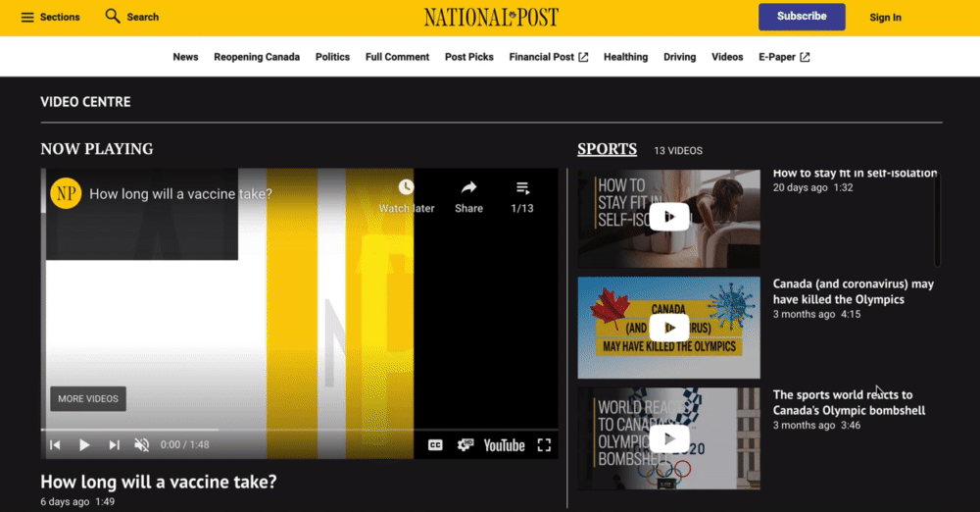980x512 pixels.
Task: Click video title 'How long will a vaccine take?' overlay
Action: pyautogui.click(x=180, y=194)
